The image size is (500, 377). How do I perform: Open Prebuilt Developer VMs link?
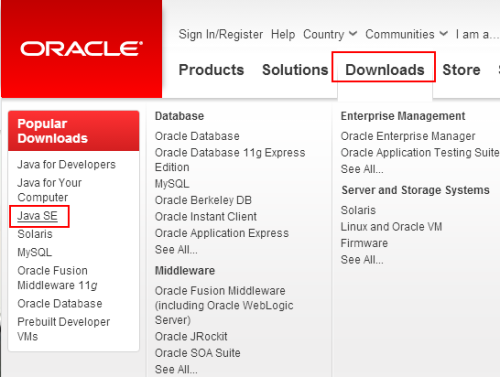click(64, 329)
